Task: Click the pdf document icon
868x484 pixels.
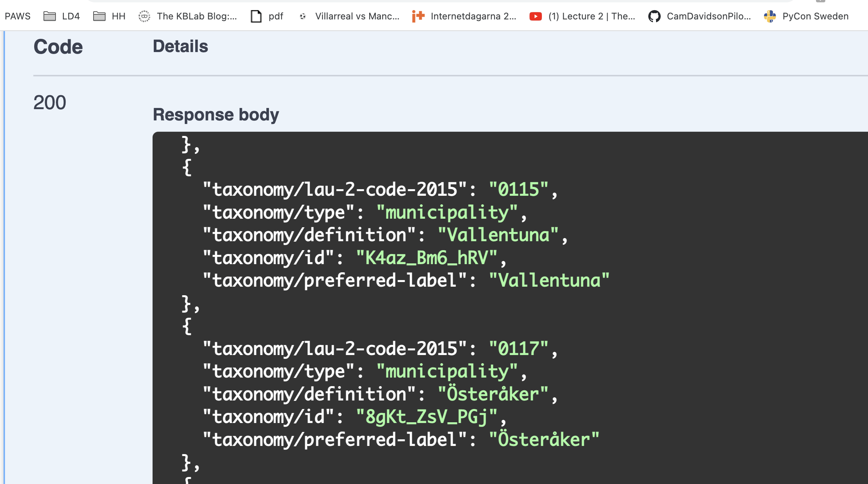Action: 256,16
